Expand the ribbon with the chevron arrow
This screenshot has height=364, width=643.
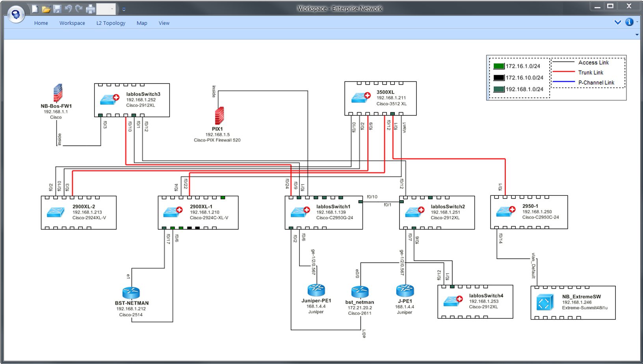(x=618, y=22)
